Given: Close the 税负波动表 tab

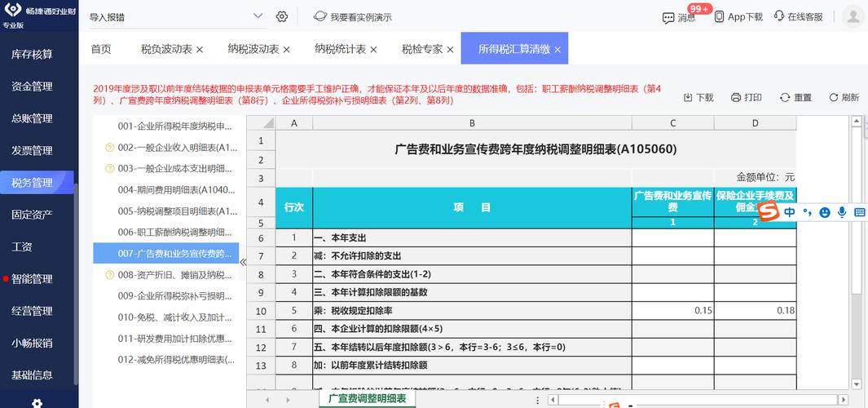Looking at the screenshot, I should click(x=200, y=49).
